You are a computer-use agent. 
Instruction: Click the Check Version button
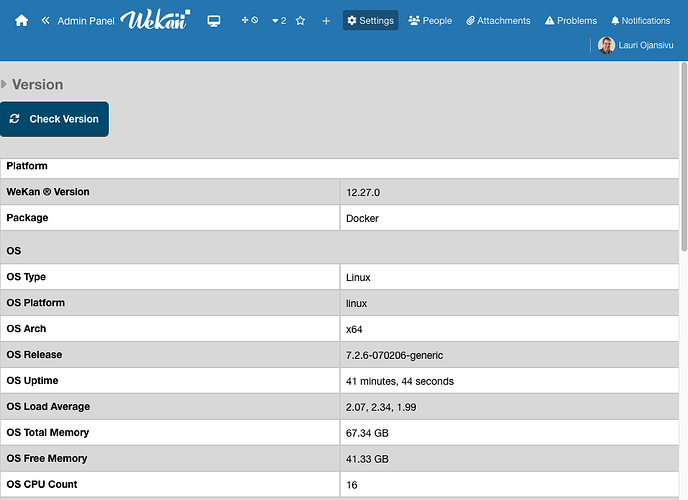click(x=54, y=119)
